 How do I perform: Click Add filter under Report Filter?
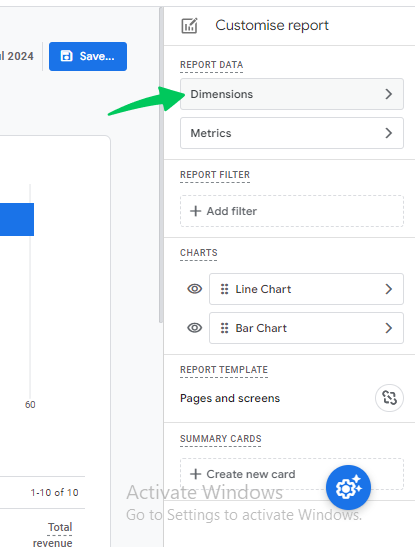(292, 211)
